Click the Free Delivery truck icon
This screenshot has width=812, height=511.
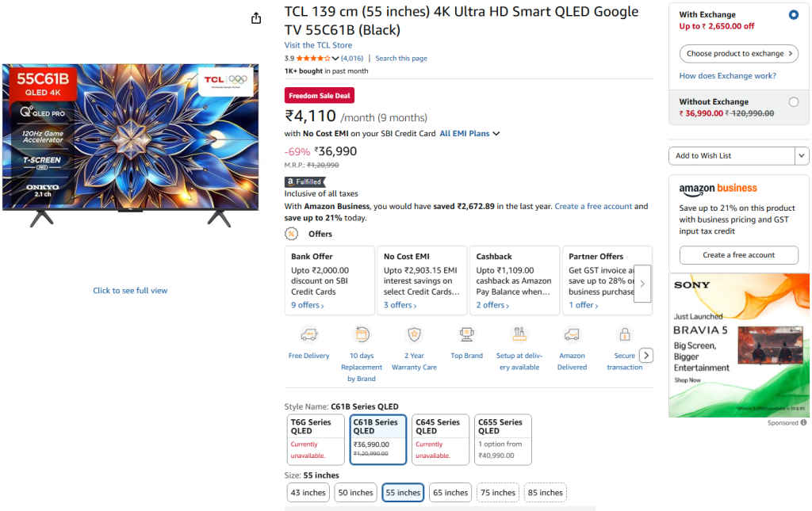[308, 334]
